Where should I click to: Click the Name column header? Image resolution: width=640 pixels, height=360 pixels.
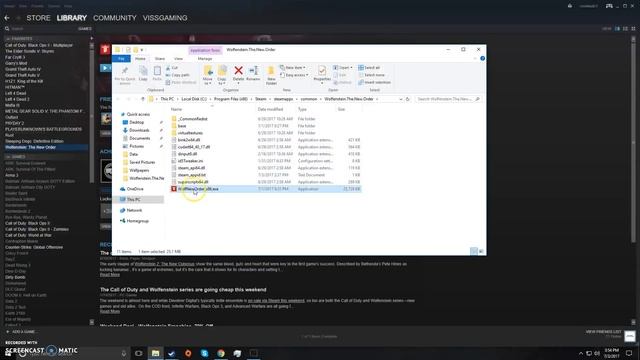coord(176,109)
